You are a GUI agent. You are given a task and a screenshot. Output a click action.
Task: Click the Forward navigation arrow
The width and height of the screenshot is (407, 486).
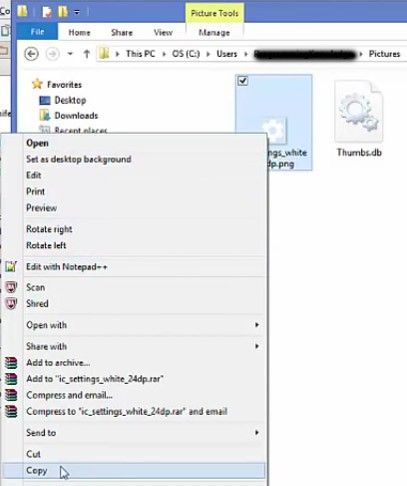pyautogui.click(x=52, y=54)
